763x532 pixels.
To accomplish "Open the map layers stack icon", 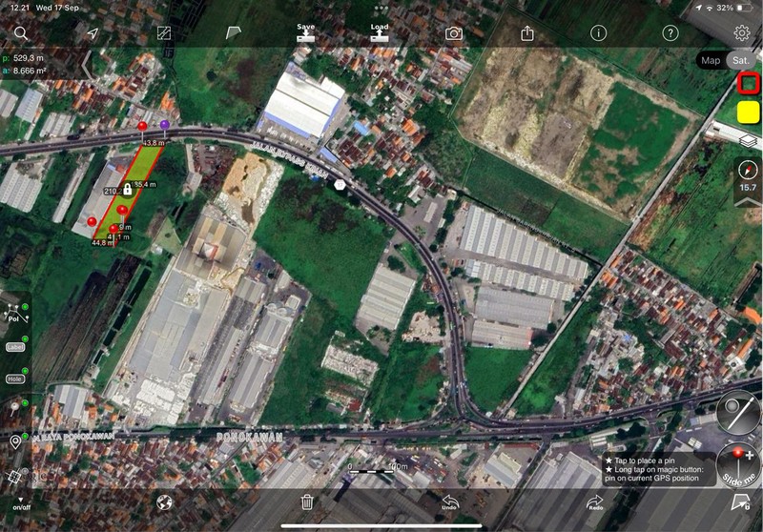I will point(749,140).
